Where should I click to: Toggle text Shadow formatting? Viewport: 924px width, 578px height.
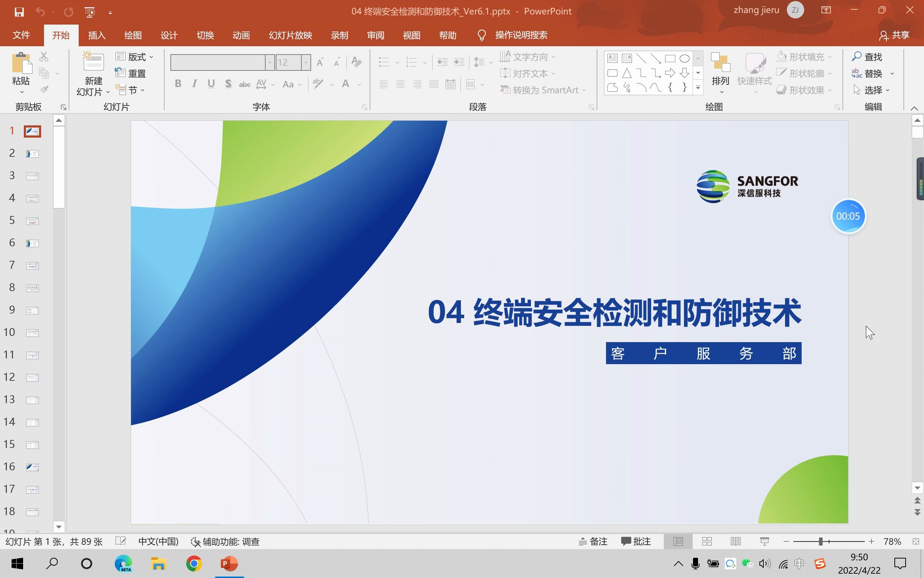(x=228, y=84)
